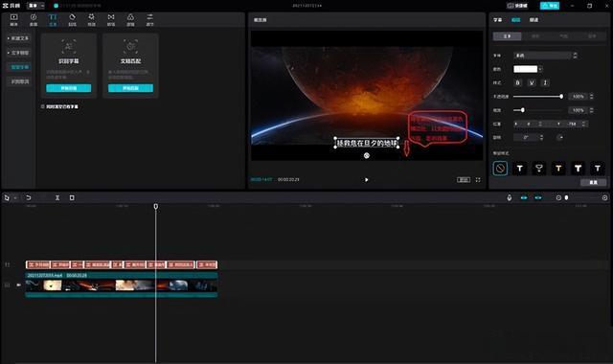Toggle underline text style button

pyautogui.click(x=532, y=83)
